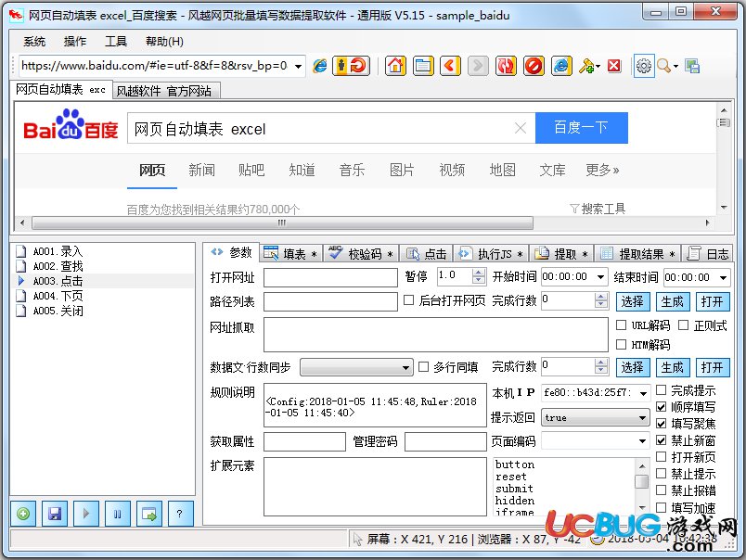The image size is (746, 560).
Task: Go to the home page icon
Action: pyautogui.click(x=396, y=66)
